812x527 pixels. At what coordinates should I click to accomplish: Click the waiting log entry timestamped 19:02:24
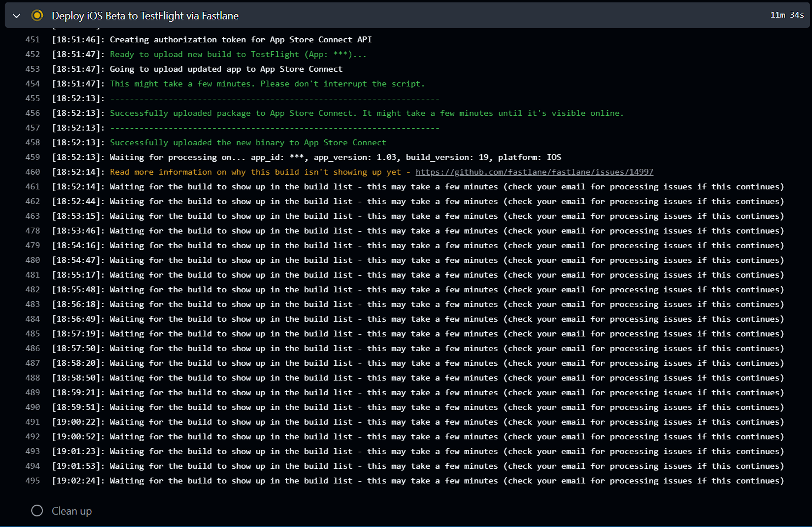pyautogui.click(x=418, y=481)
